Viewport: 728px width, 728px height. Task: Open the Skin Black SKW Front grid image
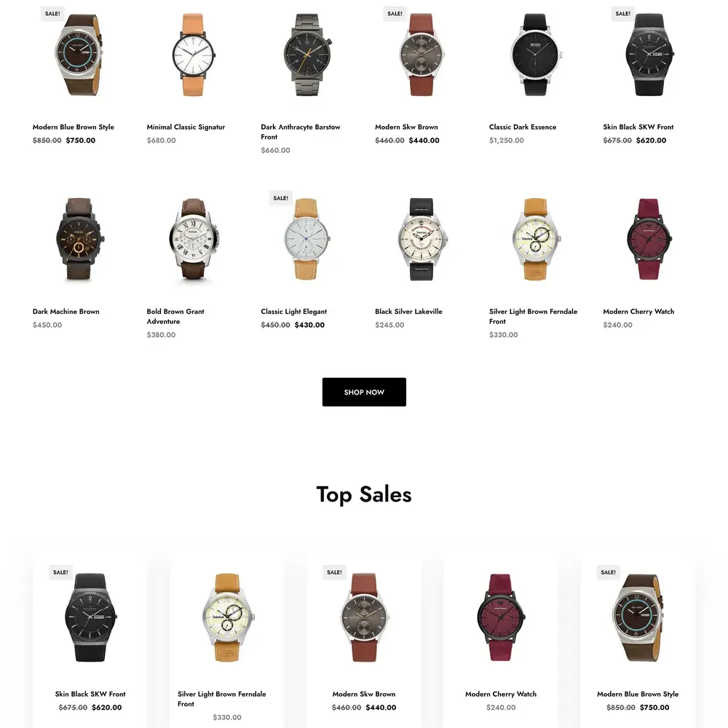pyautogui.click(x=649, y=55)
